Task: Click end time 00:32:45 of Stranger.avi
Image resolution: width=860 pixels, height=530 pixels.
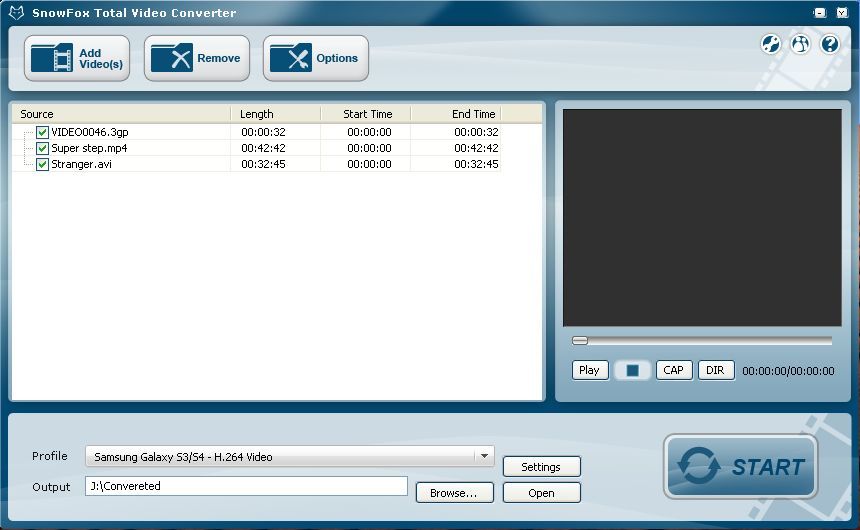Action: (476, 164)
